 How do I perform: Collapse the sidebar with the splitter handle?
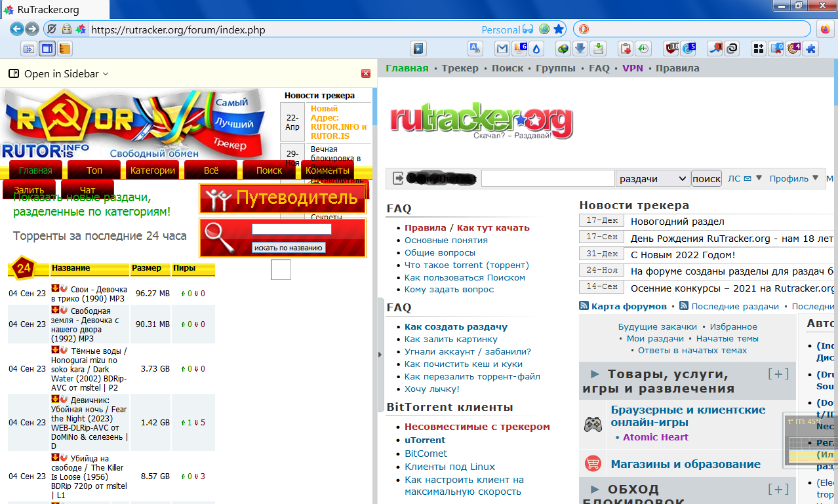point(380,355)
